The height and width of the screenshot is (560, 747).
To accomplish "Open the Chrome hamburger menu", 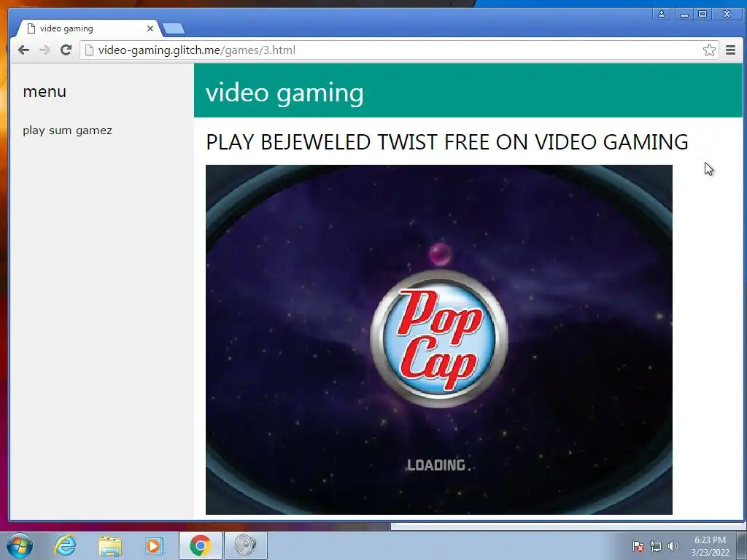I will click(x=730, y=50).
